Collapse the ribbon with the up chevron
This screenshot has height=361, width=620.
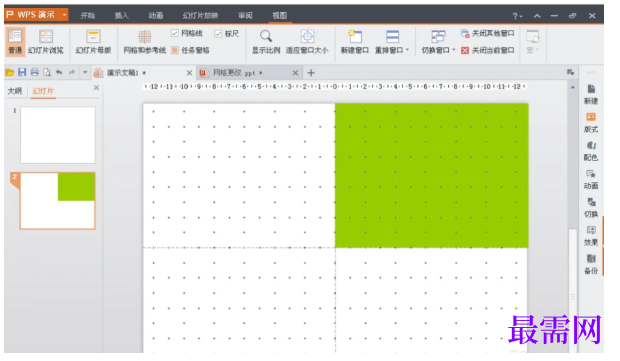coord(537,16)
